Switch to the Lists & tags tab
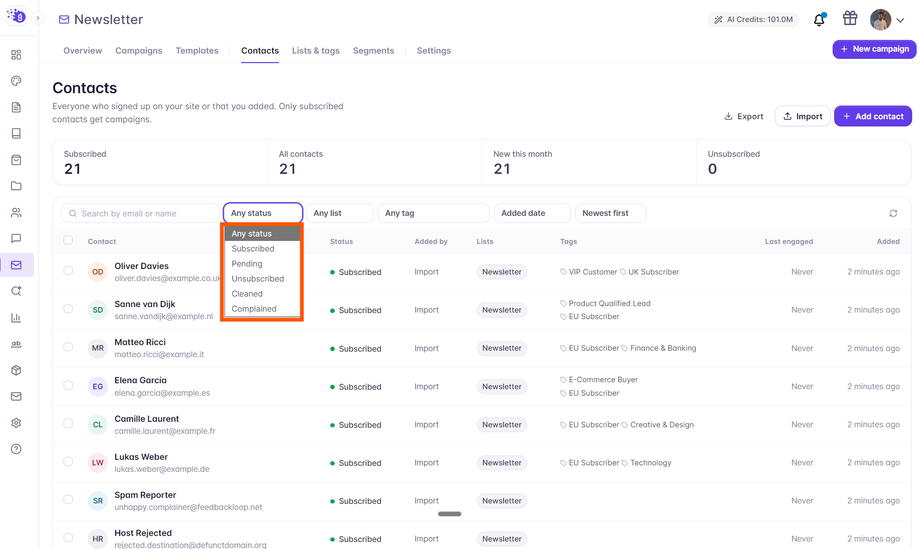The width and height of the screenshot is (920, 549). pyautogui.click(x=316, y=50)
